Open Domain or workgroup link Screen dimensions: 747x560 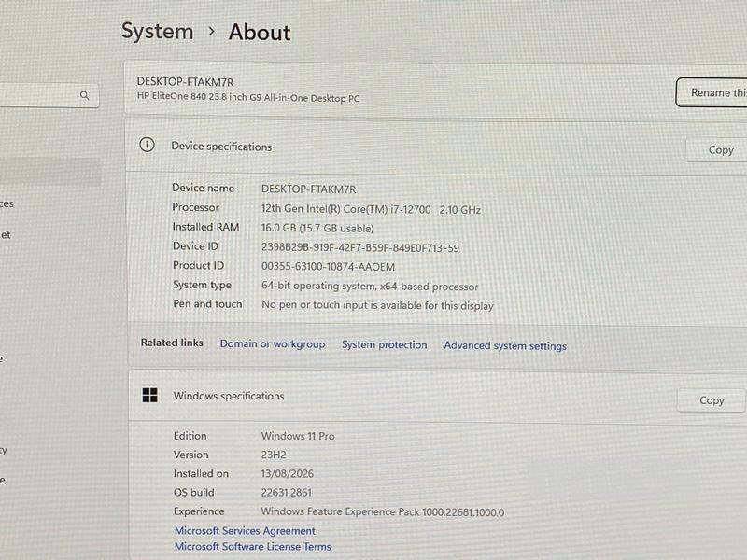point(273,343)
